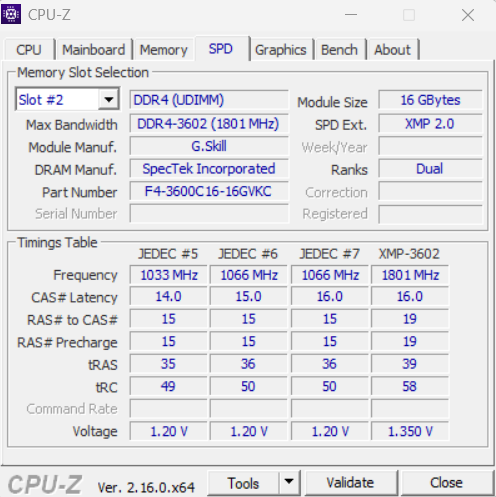496x497 pixels.
Task: Click the SpecTek Incorporated DRAM manufacturer field
Action: pyautogui.click(x=209, y=169)
